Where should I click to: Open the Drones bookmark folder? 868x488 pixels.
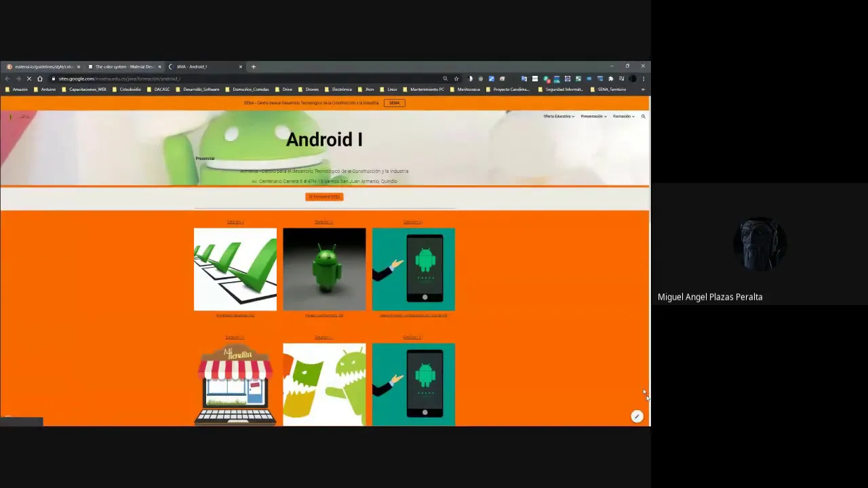[309, 89]
